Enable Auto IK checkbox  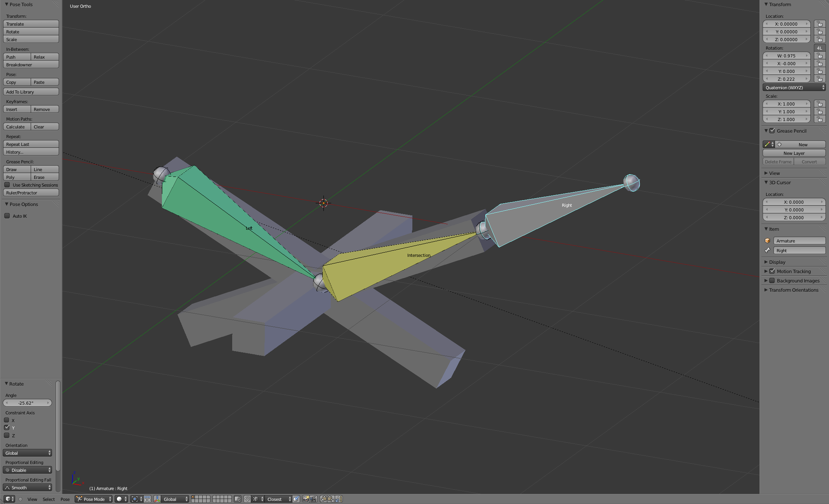(x=7, y=216)
